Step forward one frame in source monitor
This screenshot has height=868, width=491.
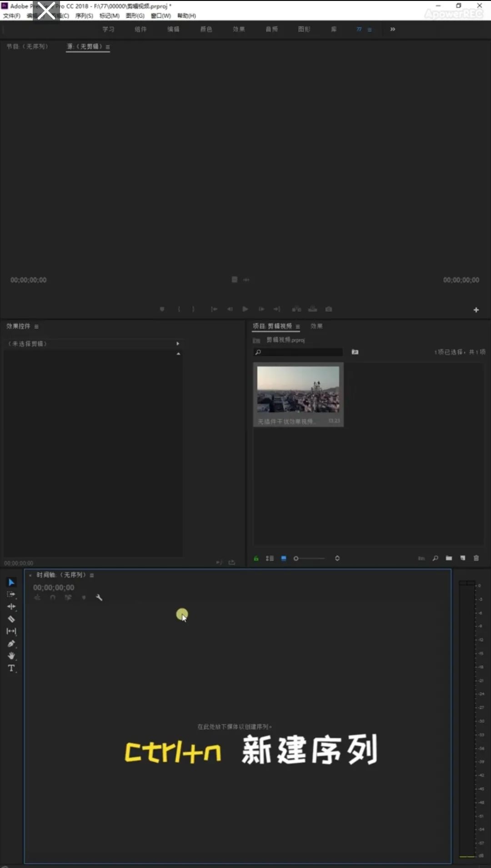coord(261,309)
